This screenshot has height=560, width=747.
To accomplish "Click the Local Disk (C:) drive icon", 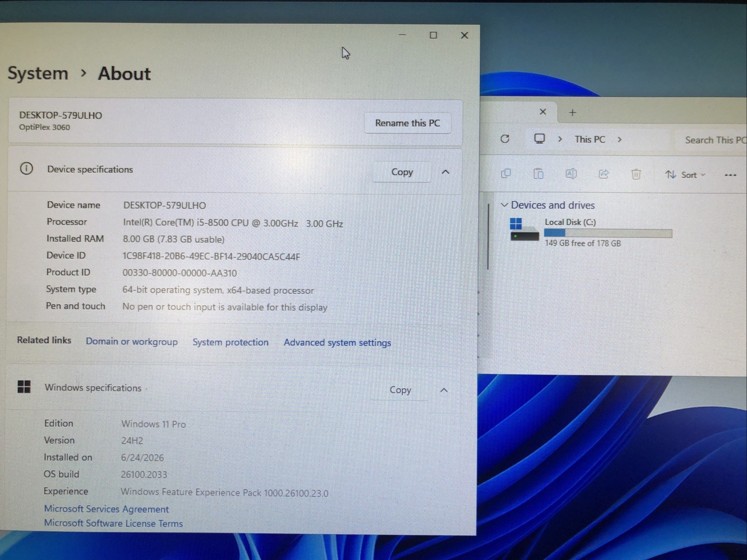I will [x=524, y=229].
